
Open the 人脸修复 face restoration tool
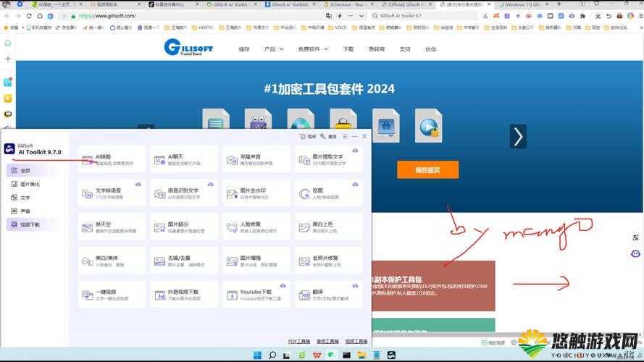(x=256, y=227)
